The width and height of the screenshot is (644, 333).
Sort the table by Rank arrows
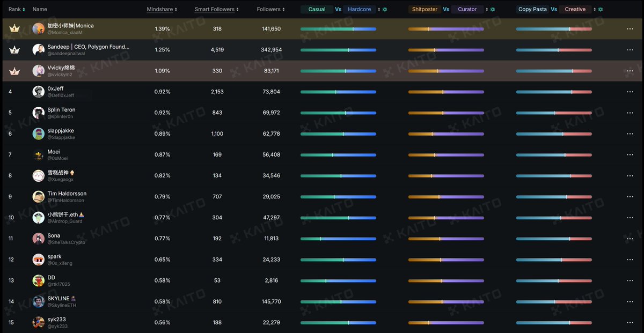24,10
